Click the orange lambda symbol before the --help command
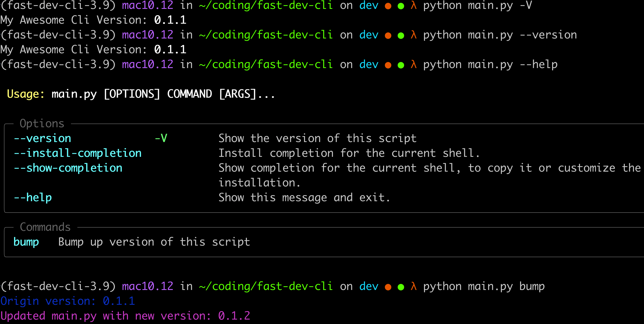644x324 pixels. tap(413, 65)
